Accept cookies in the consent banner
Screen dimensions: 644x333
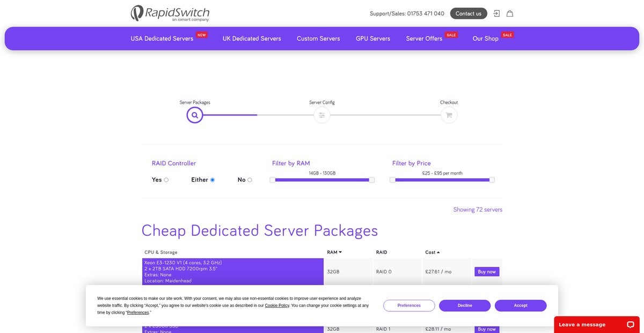[521, 306]
